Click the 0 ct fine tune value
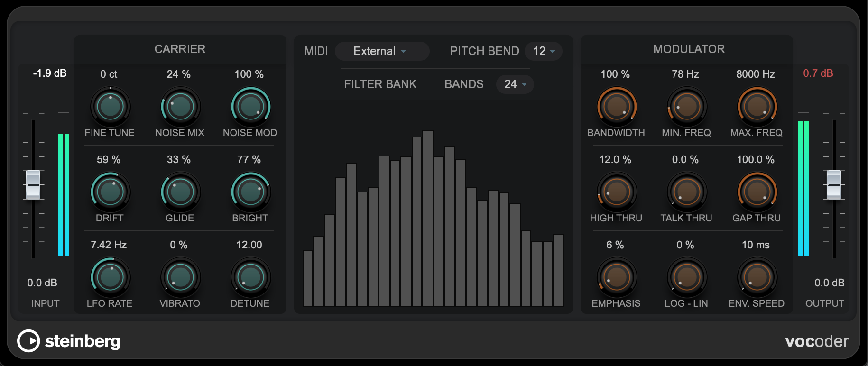The height and width of the screenshot is (366, 868). (109, 74)
